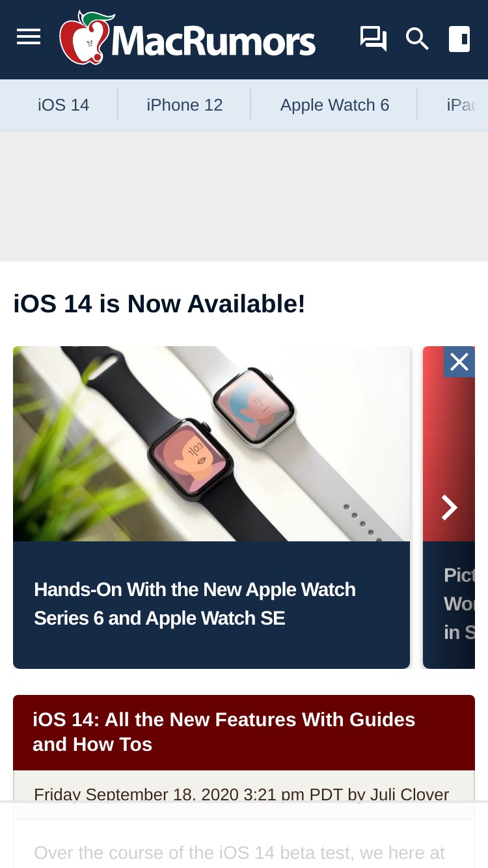This screenshot has width=488, height=868.
Task: Advance carousel with the right chevron arrow
Action: click(449, 508)
